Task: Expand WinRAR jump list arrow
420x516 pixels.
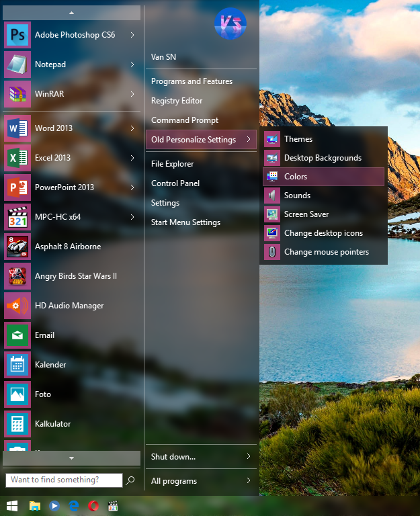Action: pos(132,94)
